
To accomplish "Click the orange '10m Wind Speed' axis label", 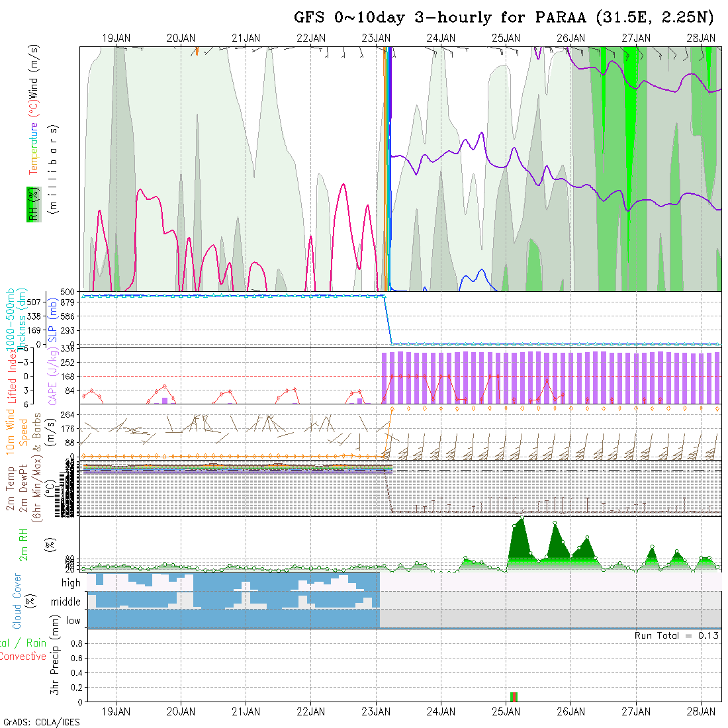I will tap(18, 432).
